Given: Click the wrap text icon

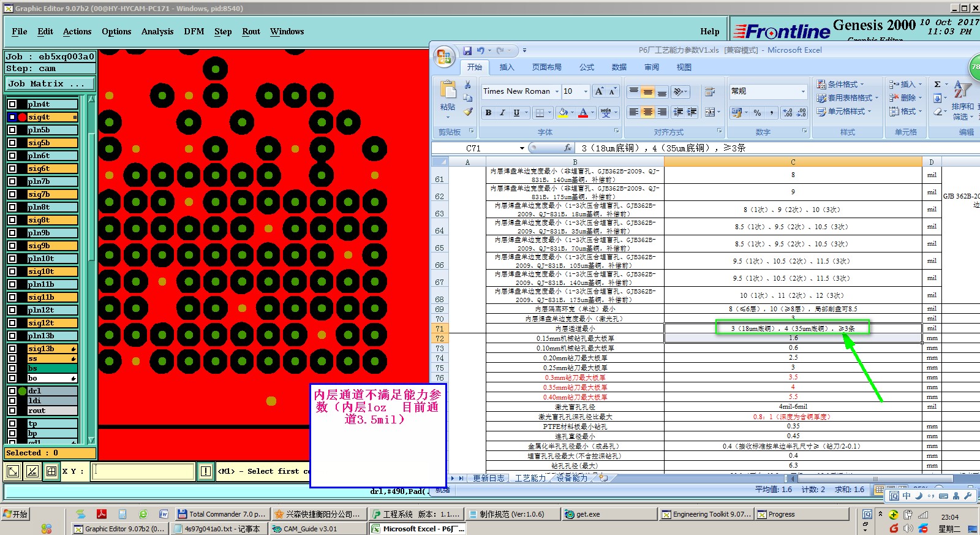Looking at the screenshot, I should pyautogui.click(x=710, y=92).
